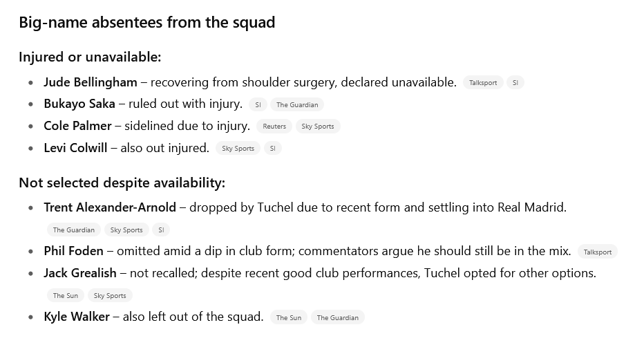Click Reuters source for Cole Palmer
644x345 pixels.
pyautogui.click(x=274, y=127)
